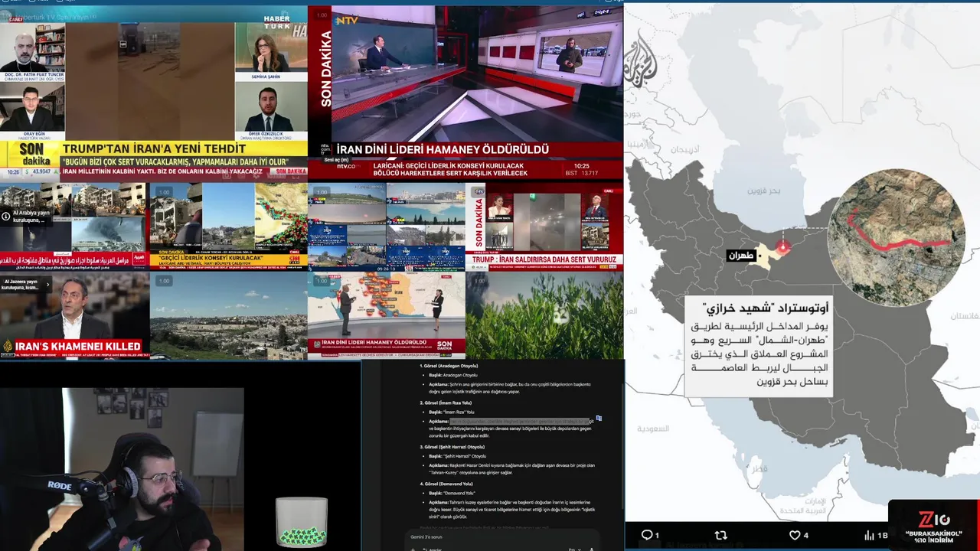The image size is (980, 551).
Task: Select the NTV Son Dakika studio stream
Action: click(x=465, y=92)
